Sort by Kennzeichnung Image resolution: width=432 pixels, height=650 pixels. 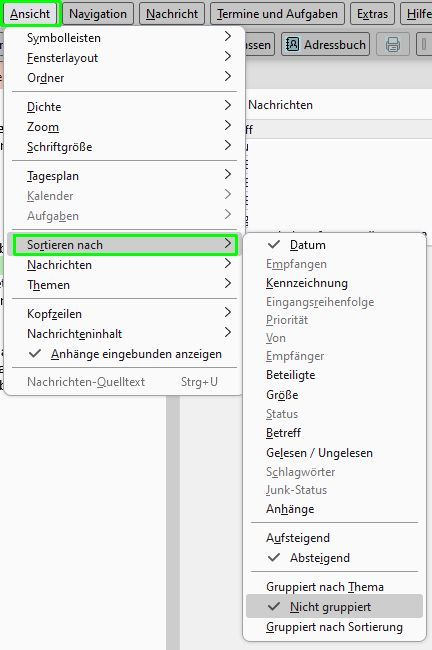click(x=334, y=283)
